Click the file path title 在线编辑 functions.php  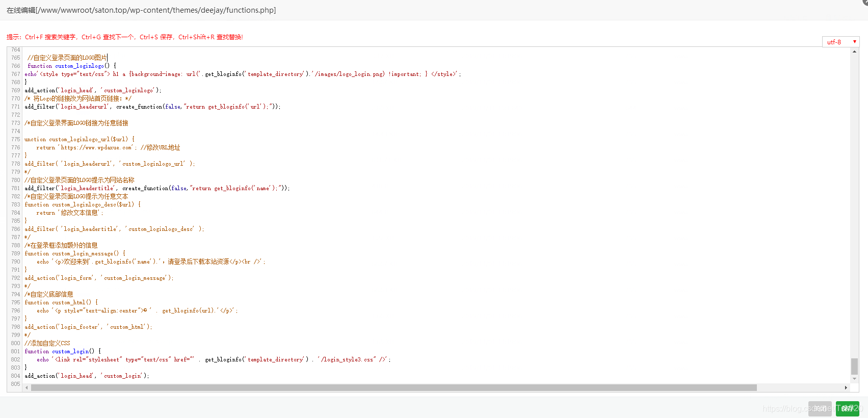pyautogui.click(x=141, y=10)
